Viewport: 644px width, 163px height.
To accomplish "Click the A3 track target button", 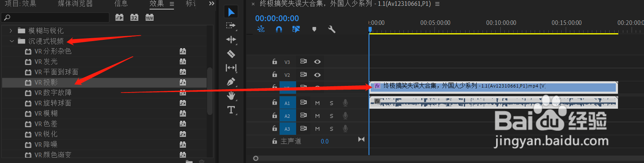I will click(x=287, y=129).
